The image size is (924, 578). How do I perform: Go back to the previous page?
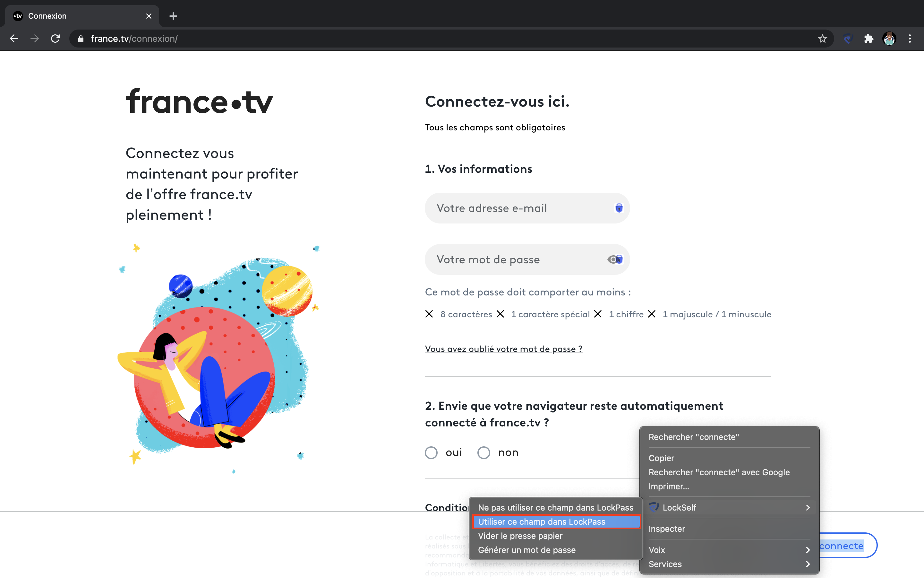pos(14,39)
